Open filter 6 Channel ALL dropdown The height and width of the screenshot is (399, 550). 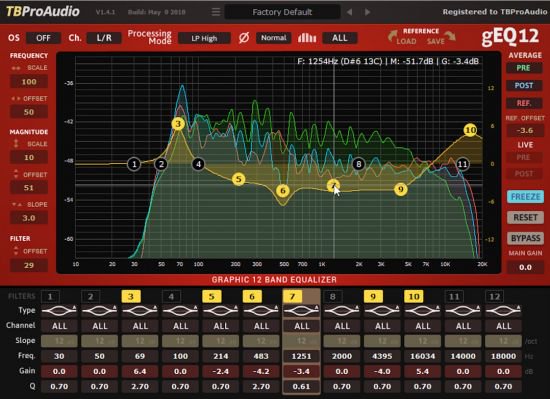click(261, 326)
